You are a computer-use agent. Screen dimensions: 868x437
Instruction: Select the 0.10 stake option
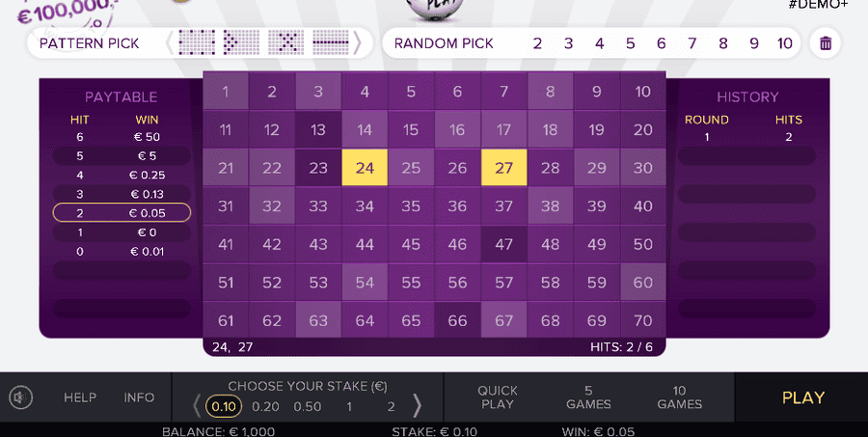click(224, 406)
